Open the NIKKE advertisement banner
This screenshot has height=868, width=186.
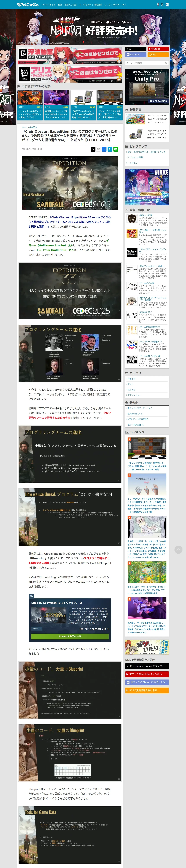point(147,187)
